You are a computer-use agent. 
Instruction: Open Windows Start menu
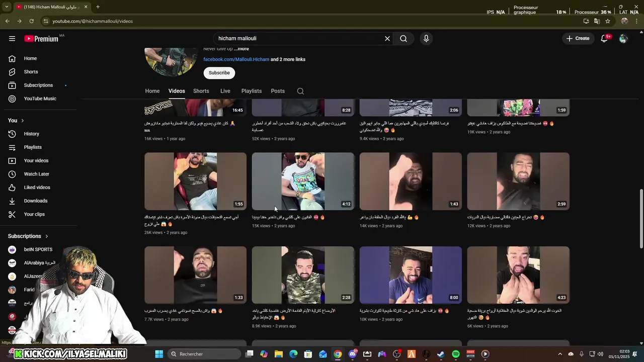159,354
